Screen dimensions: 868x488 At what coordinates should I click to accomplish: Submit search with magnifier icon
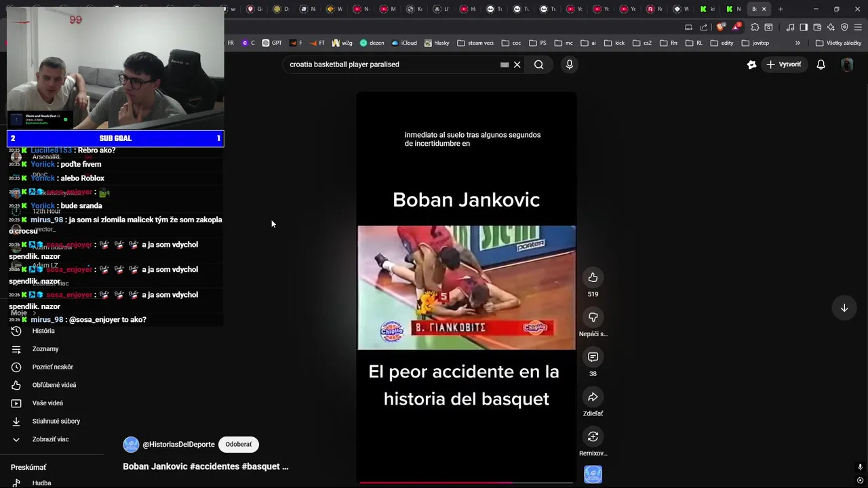[538, 64]
